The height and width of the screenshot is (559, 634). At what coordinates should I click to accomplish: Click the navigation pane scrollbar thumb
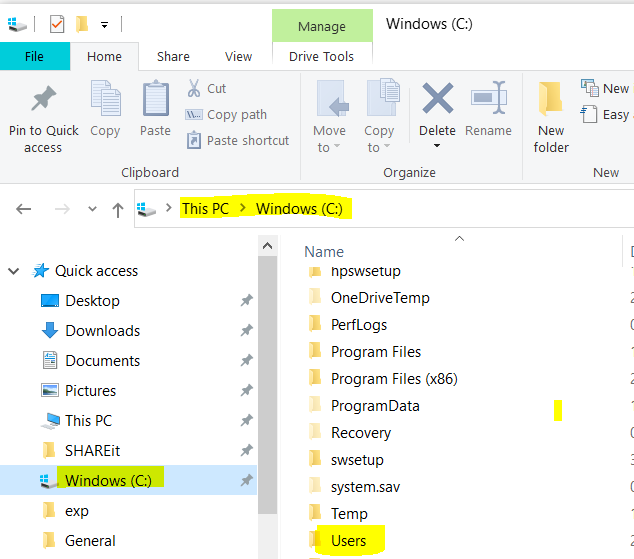(x=267, y=385)
